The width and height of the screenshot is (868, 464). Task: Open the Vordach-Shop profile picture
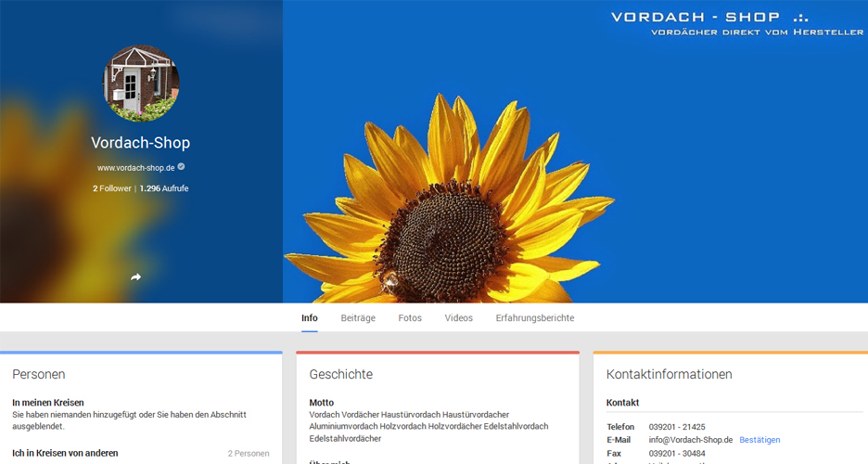[141, 83]
